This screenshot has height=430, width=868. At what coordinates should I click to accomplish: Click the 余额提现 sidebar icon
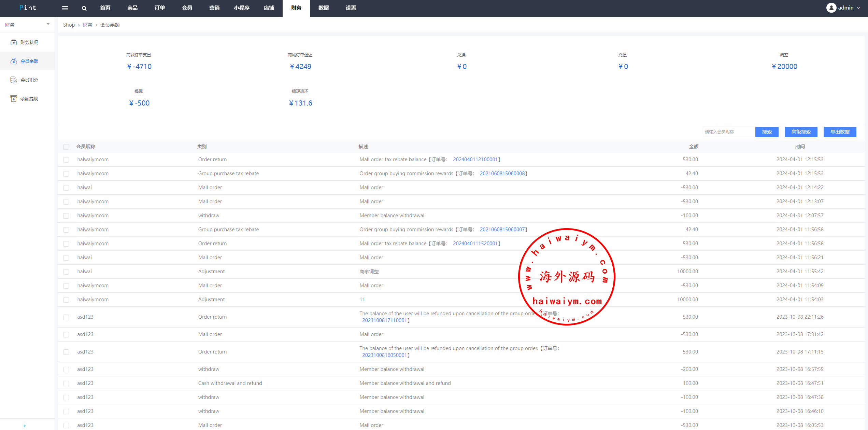pyautogui.click(x=14, y=99)
